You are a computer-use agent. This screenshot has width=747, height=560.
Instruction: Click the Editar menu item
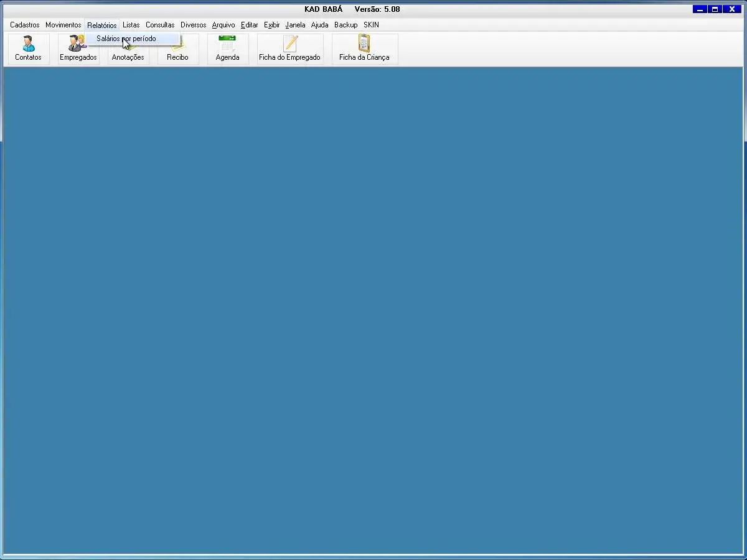(x=249, y=25)
